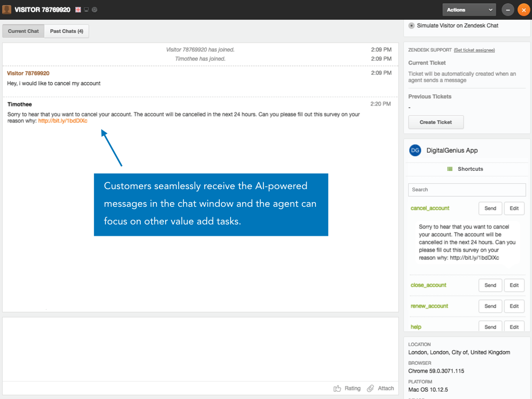This screenshot has height=399, width=532.
Task: Click in the chat message input area
Action: [200, 348]
